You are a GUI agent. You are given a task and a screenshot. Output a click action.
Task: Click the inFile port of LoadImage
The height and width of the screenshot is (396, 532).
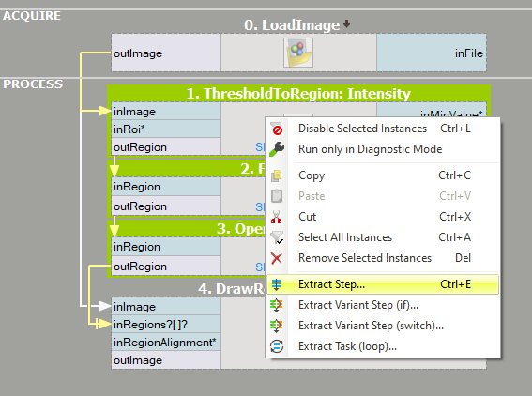tap(432, 53)
